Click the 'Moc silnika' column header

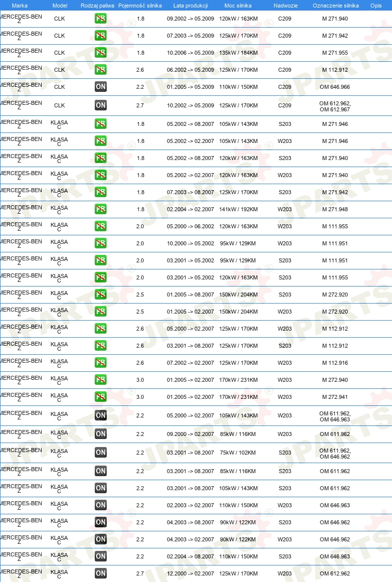[238, 6]
